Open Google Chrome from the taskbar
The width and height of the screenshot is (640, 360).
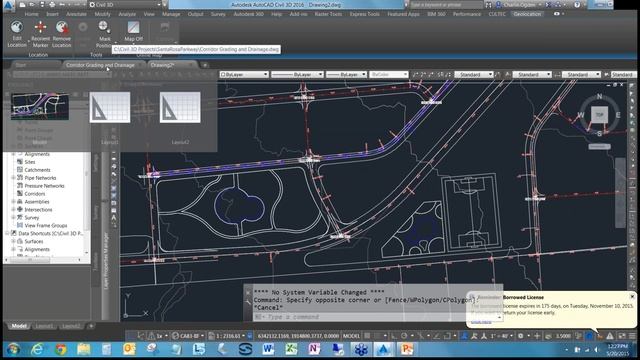[x=61, y=349]
